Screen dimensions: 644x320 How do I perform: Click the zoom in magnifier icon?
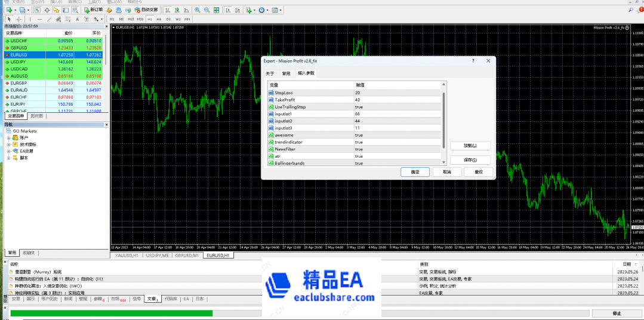click(198, 10)
